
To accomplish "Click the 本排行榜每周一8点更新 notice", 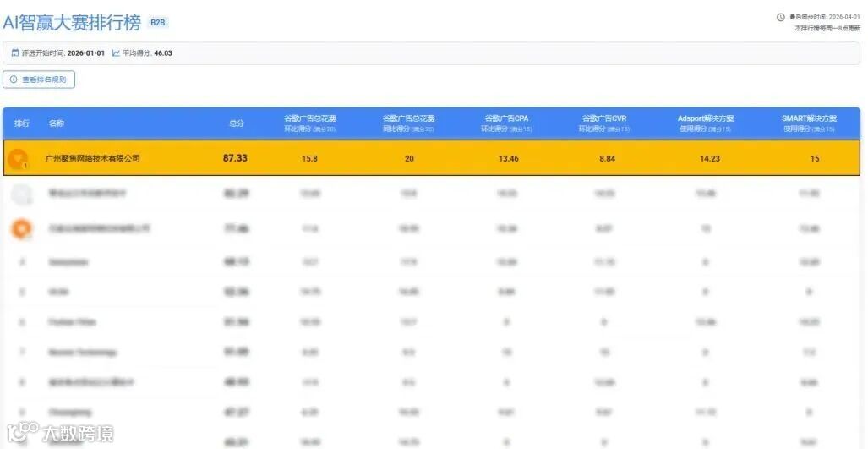I will coord(828,28).
